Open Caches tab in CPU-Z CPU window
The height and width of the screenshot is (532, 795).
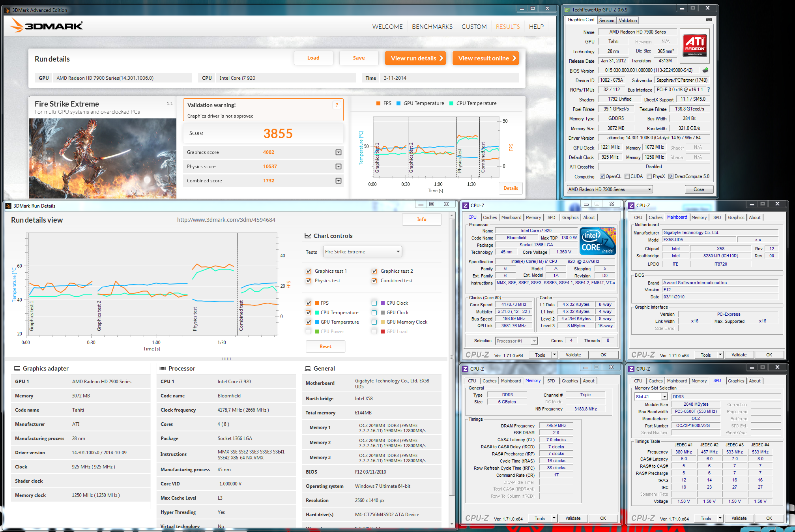[490, 217]
